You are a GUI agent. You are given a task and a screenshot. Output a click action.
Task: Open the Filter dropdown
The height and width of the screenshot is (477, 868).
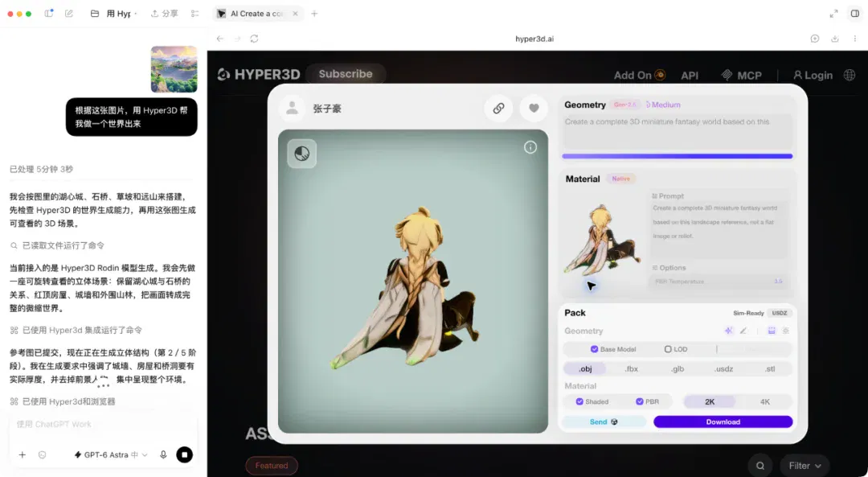[805, 466]
